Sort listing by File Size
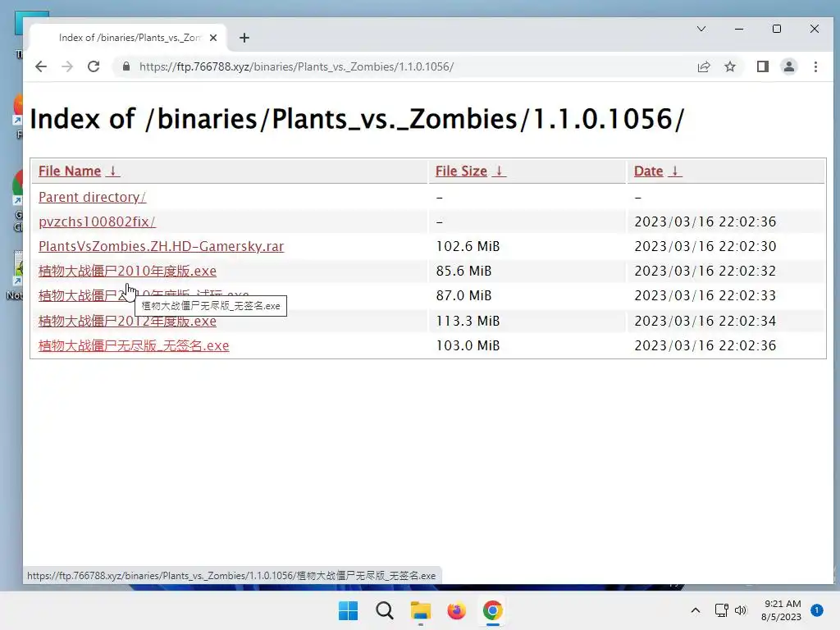The width and height of the screenshot is (840, 630). (x=461, y=171)
